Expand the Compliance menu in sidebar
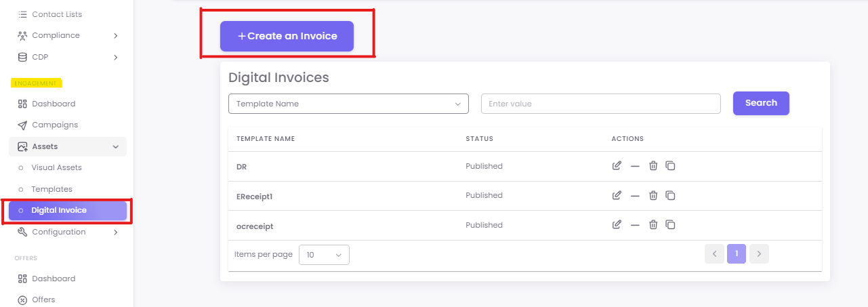 pos(68,35)
